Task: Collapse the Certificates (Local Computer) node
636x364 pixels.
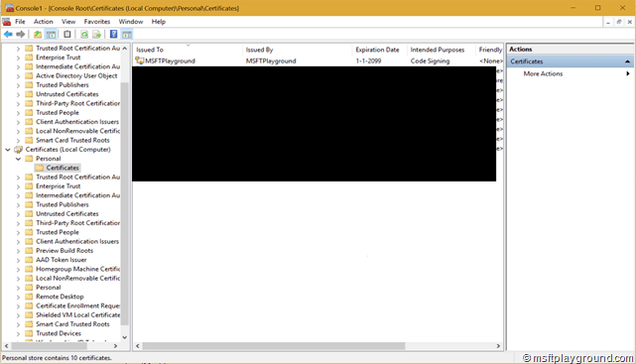Action: coord(8,150)
